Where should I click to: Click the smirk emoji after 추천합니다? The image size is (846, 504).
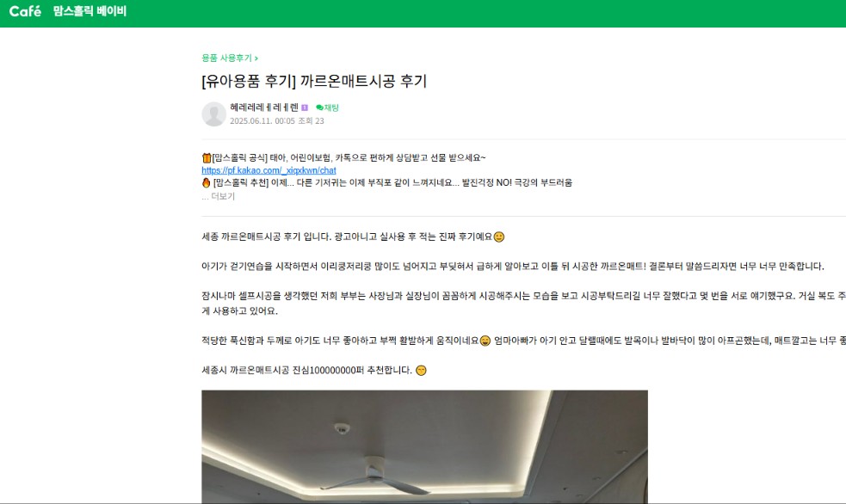[422, 371]
